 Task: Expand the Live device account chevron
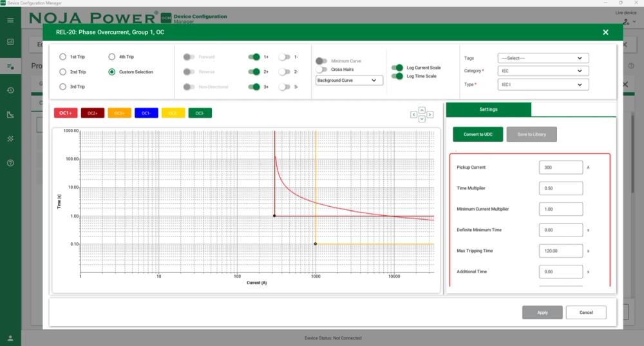pos(634,22)
